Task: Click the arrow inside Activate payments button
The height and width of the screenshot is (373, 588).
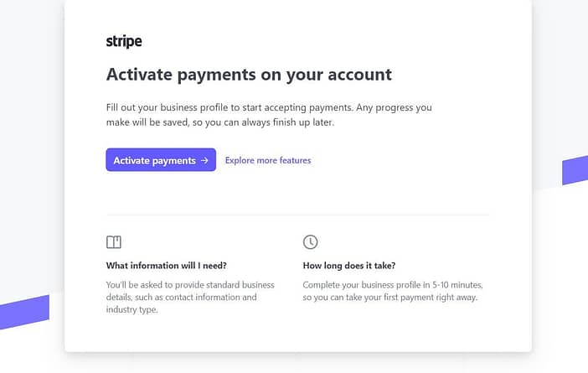Action: pyautogui.click(x=204, y=160)
